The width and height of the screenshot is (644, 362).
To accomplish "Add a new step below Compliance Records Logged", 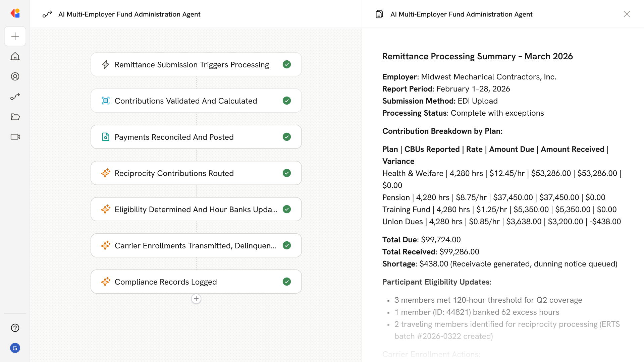I will (196, 299).
